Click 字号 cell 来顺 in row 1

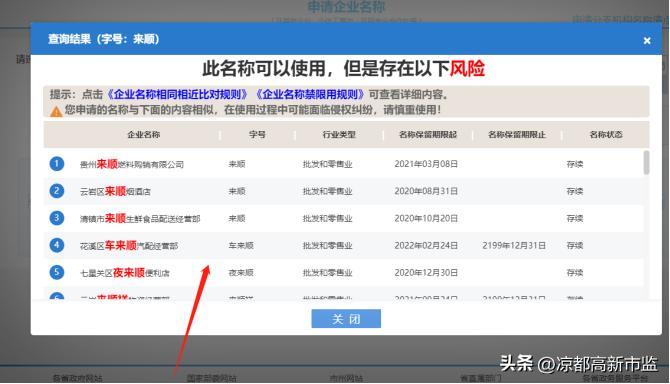[237, 164]
